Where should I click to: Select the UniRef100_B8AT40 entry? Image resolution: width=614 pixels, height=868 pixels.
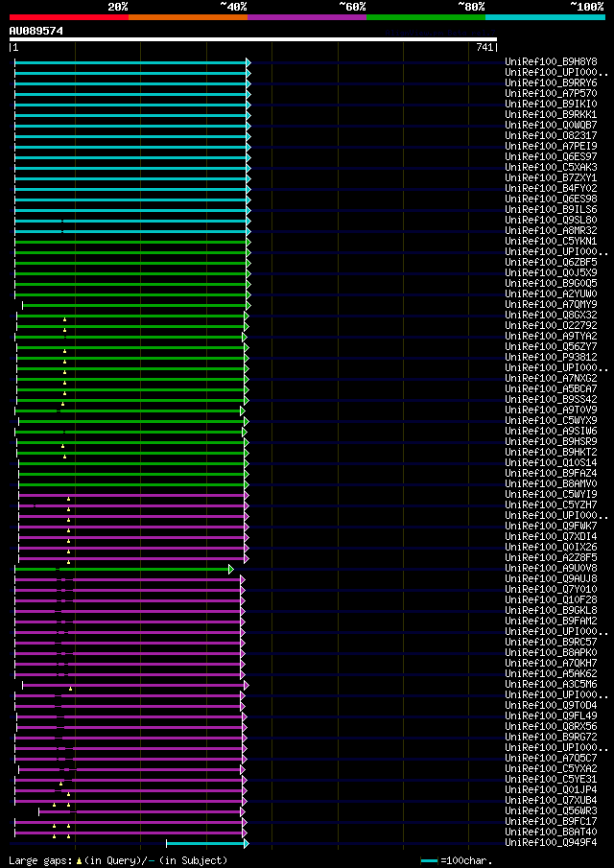551,832
